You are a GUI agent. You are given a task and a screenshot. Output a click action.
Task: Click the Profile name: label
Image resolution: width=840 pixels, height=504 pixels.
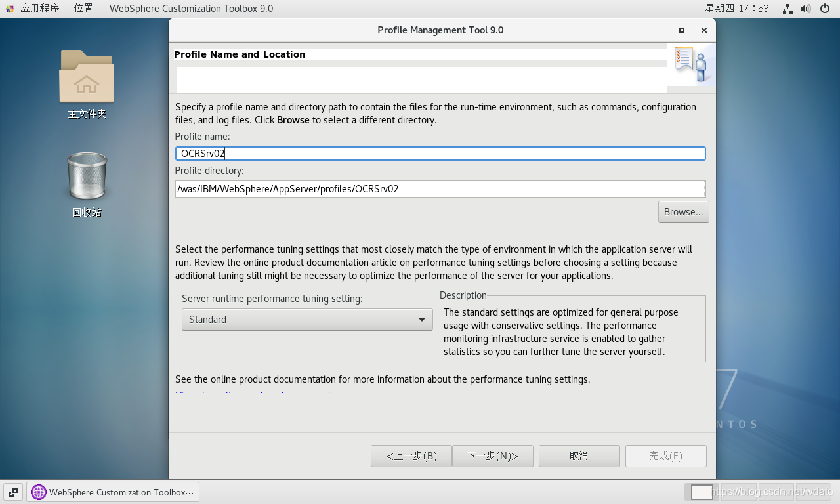tap(202, 136)
